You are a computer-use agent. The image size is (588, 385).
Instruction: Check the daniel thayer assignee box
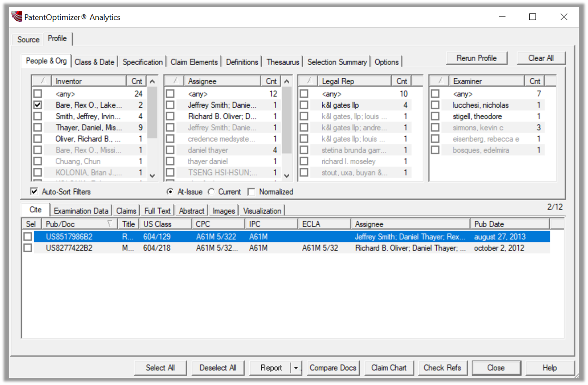click(170, 150)
